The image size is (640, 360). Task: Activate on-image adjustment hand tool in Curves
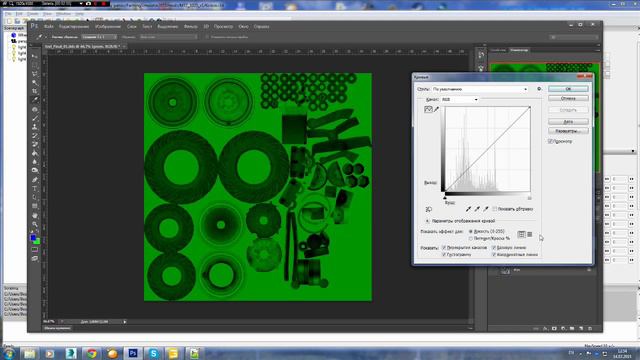429,209
